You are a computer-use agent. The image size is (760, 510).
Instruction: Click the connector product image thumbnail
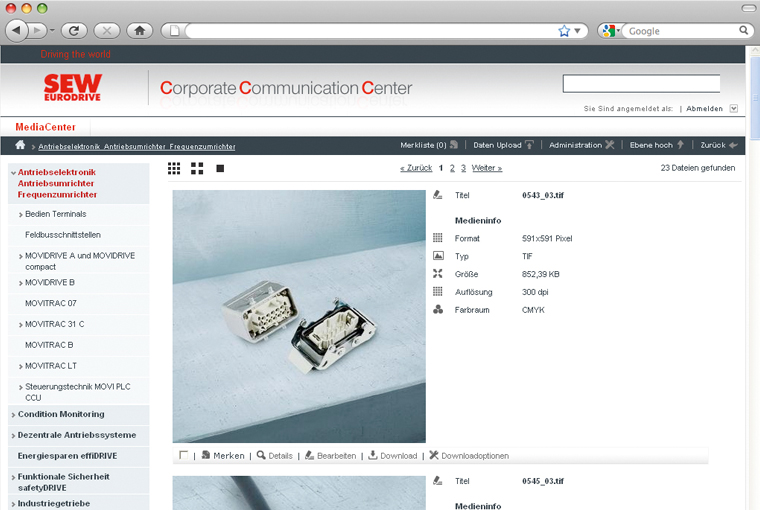click(299, 316)
